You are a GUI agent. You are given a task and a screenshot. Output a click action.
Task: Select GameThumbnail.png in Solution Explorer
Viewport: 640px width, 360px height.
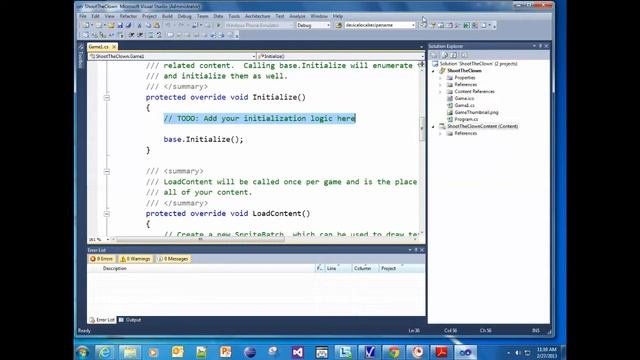[x=476, y=112]
